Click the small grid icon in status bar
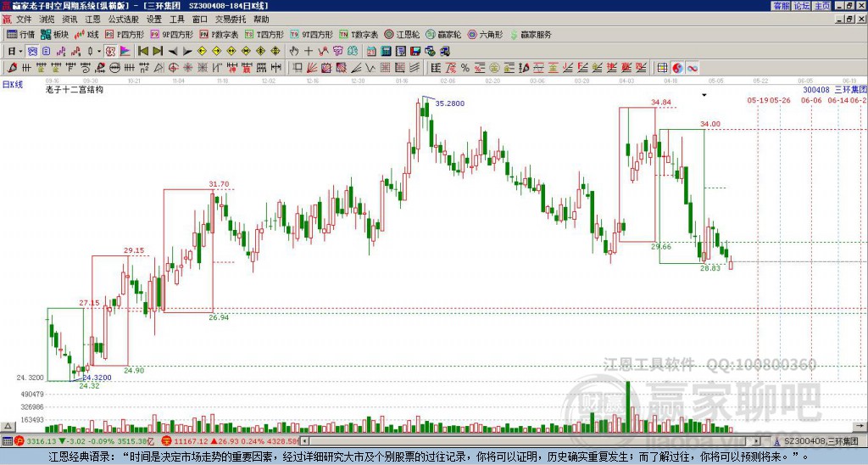Screen dimensions: 868x465 (x=7, y=441)
